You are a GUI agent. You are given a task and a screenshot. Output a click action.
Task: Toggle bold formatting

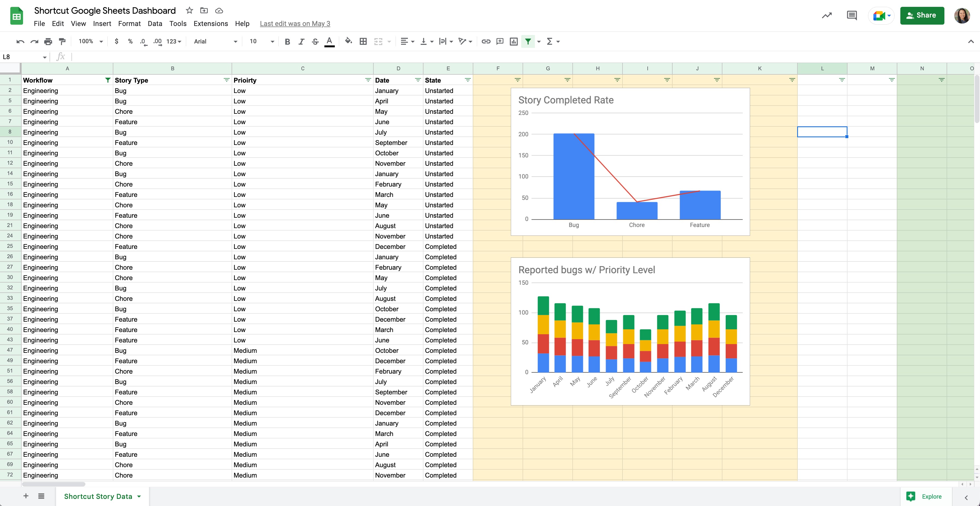(x=287, y=42)
